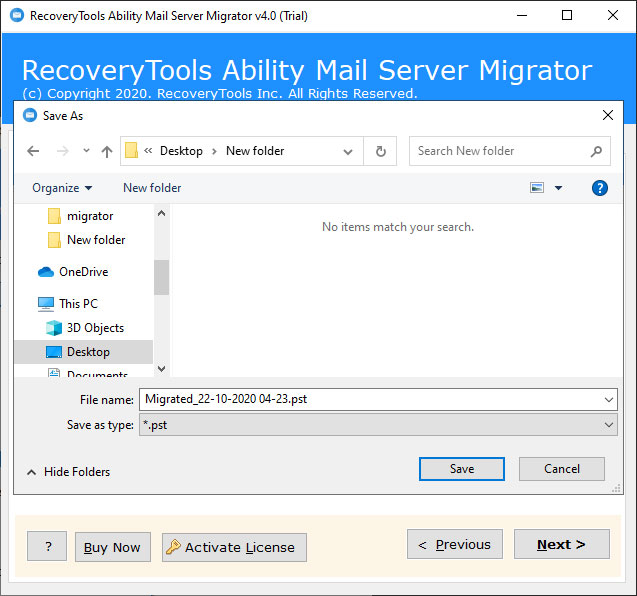This screenshot has width=637, height=596.
Task: Click the This PC monitor icon
Action: (x=46, y=304)
